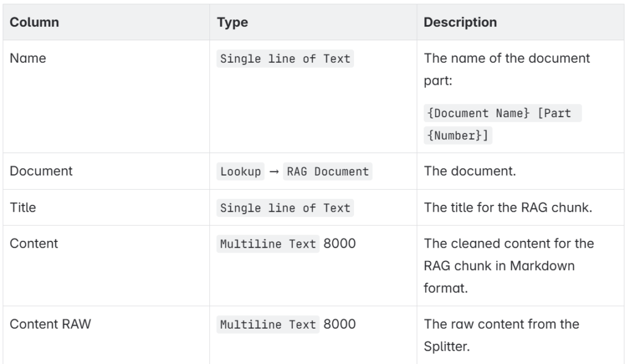This screenshot has height=364, width=625.
Task: Click the 8000 value in Content row
Action: coord(339,243)
